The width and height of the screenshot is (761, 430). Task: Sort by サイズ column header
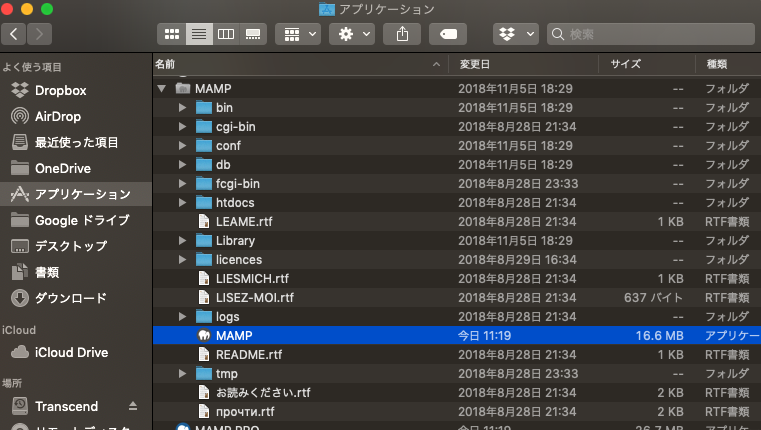tap(646, 64)
